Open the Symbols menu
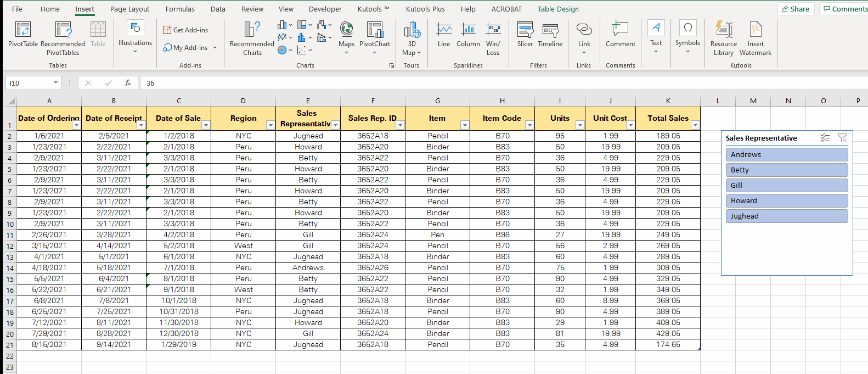Image resolution: width=868 pixels, height=374 pixels. click(x=687, y=37)
